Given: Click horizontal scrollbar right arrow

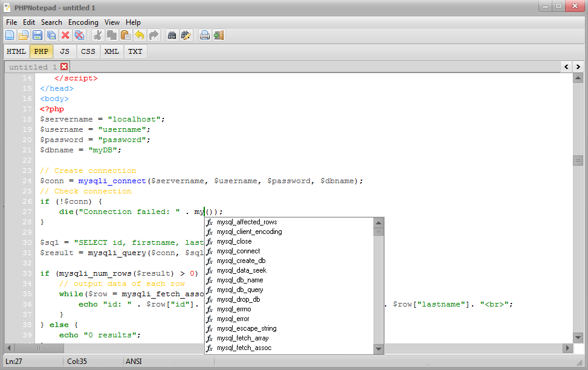Looking at the screenshot, I should tap(567, 348).
